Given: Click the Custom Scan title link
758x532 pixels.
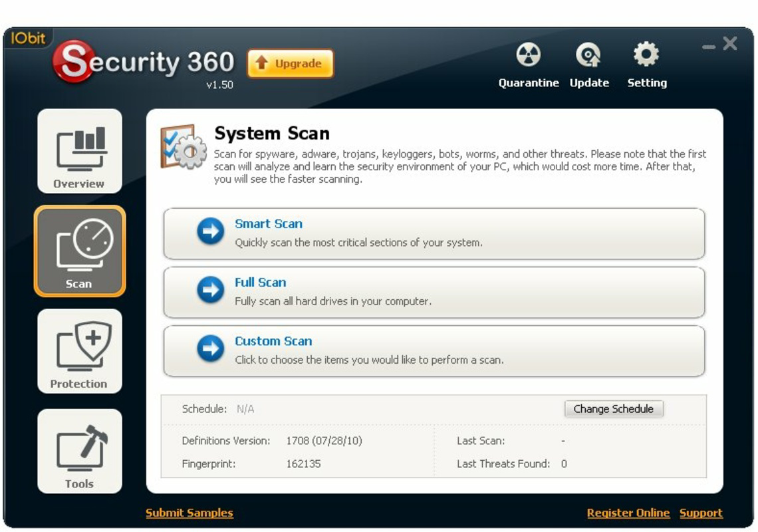Looking at the screenshot, I should [274, 341].
